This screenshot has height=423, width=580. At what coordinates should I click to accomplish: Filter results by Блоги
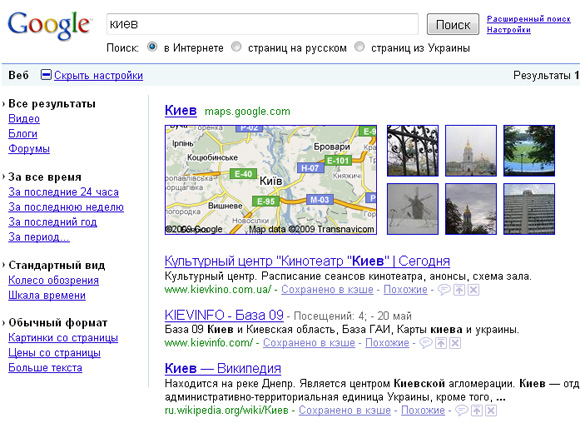(x=23, y=133)
